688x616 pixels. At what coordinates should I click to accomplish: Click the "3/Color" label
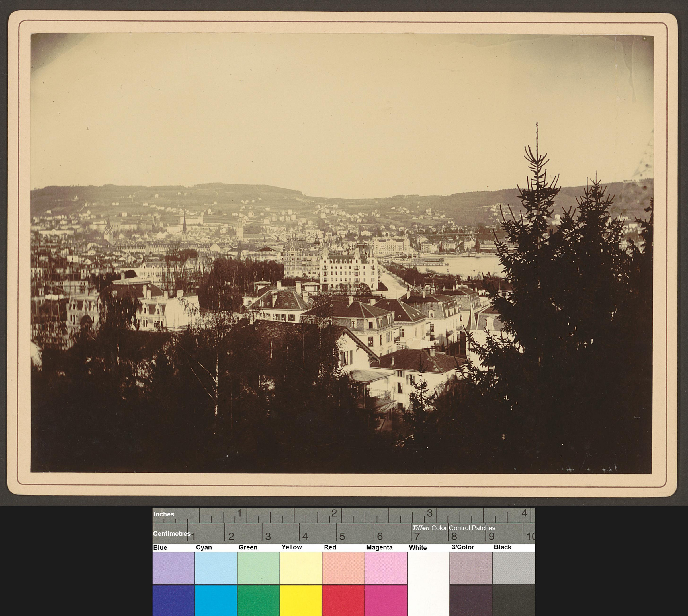[x=463, y=547]
